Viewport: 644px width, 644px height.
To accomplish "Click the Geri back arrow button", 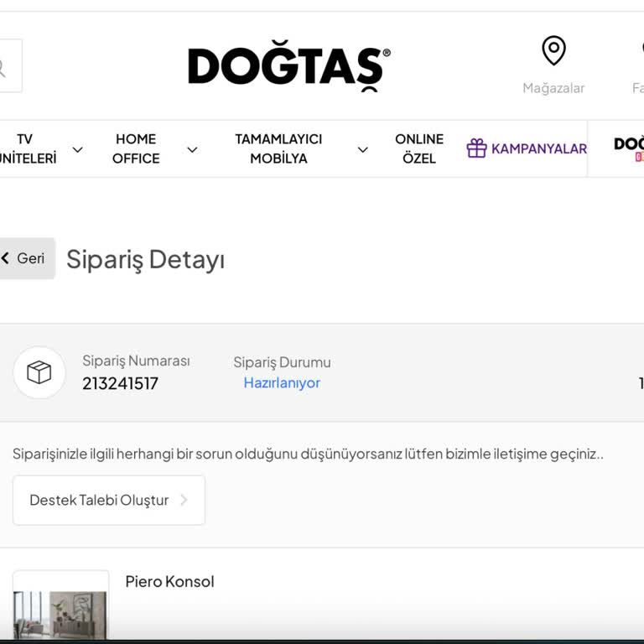I will (x=26, y=258).
